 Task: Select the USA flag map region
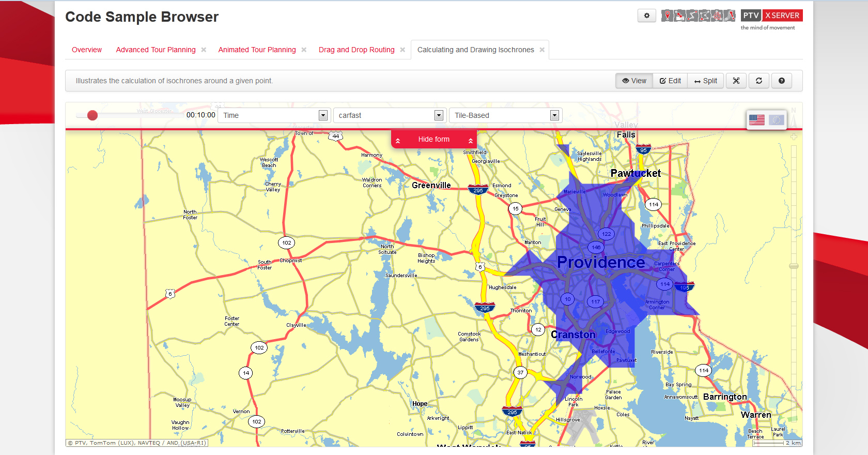(x=756, y=120)
